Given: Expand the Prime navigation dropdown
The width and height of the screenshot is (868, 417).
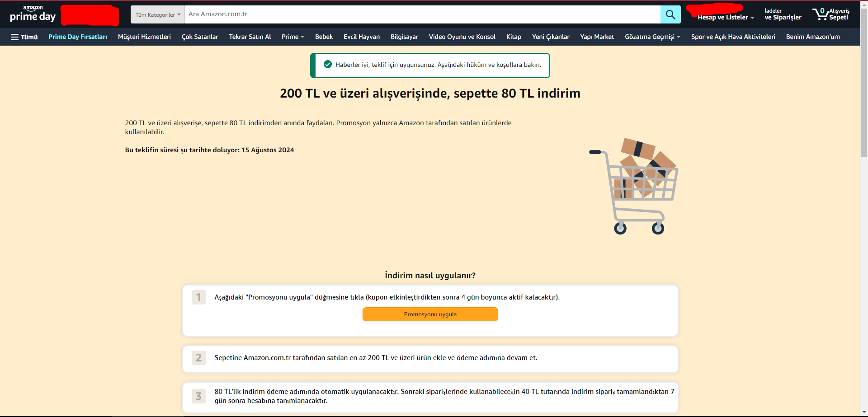Looking at the screenshot, I should tap(292, 37).
